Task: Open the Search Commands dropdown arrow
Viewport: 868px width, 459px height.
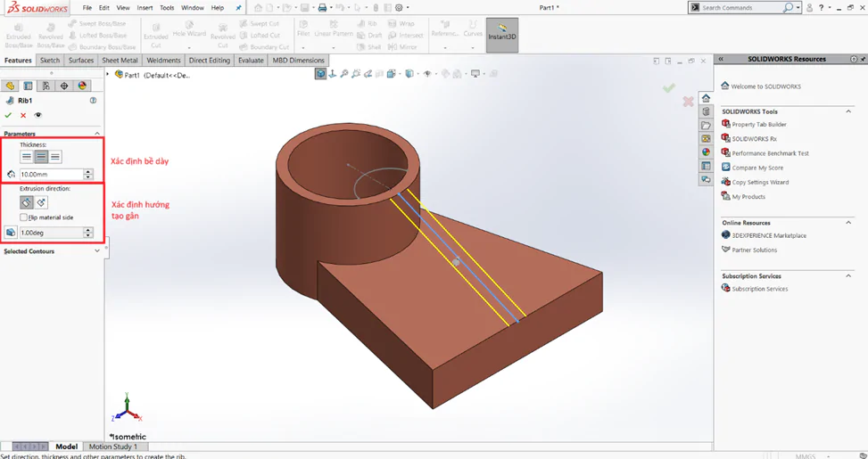Action: click(x=798, y=8)
